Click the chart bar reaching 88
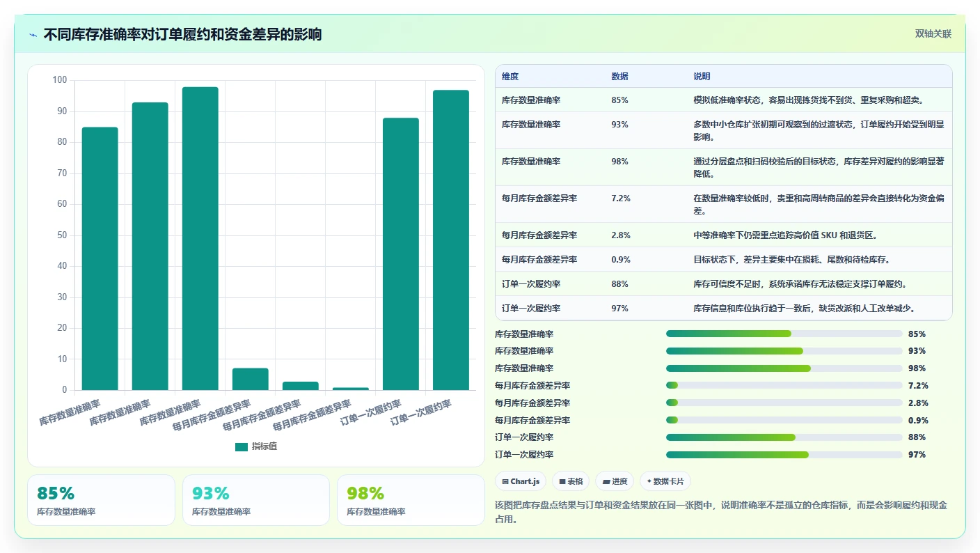Viewport: 980px width, 553px height. click(401, 254)
